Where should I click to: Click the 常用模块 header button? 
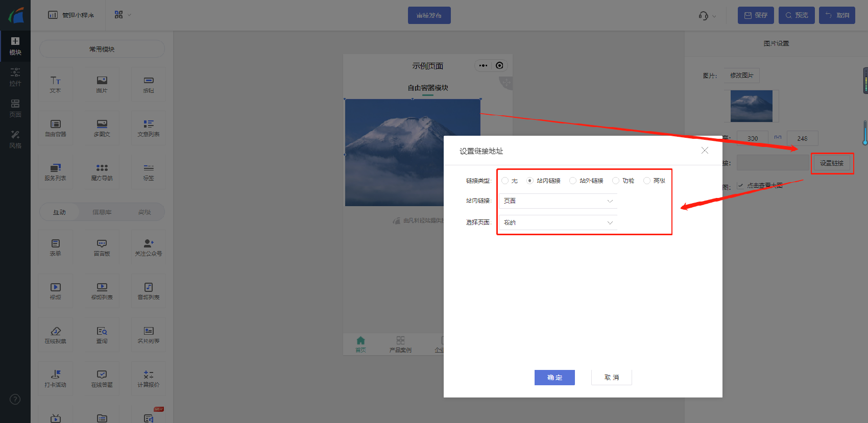(x=102, y=49)
